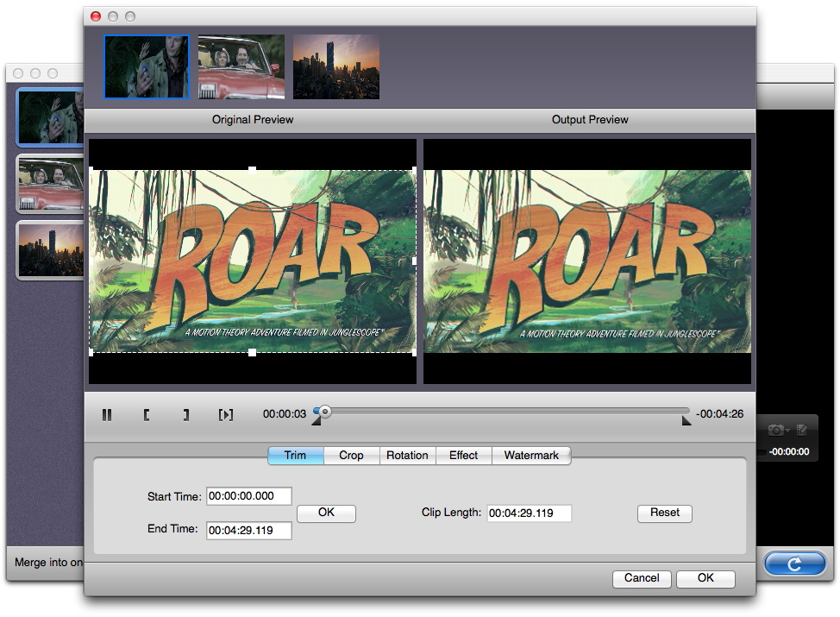Cancel the editing dialog
The image size is (840, 617).
[x=642, y=578]
